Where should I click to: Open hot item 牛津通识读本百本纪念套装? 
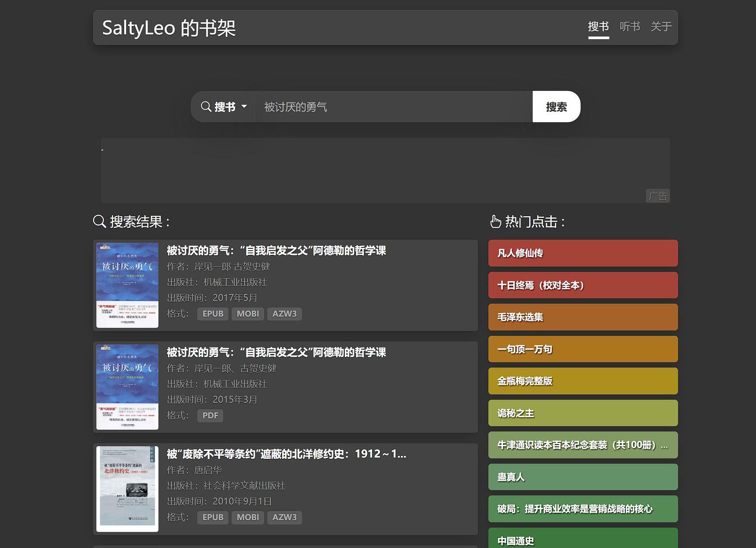[x=583, y=445]
